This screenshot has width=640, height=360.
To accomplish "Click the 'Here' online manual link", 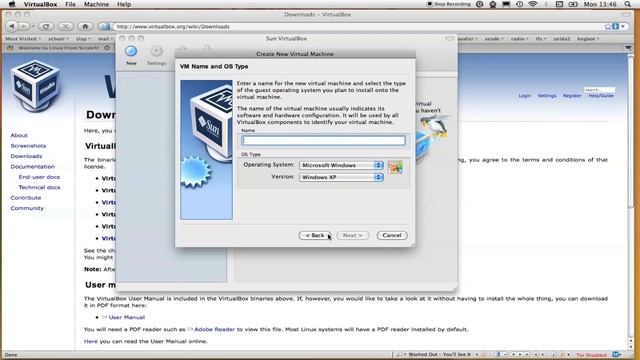I will click(91, 341).
